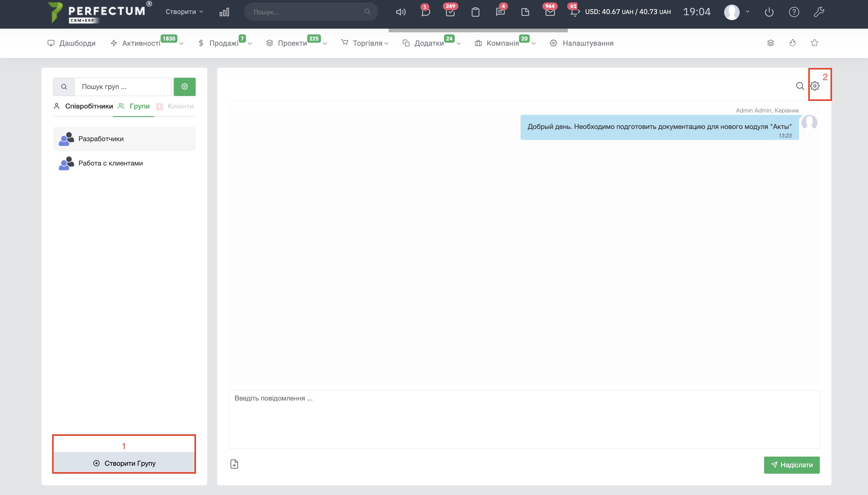Switch to the Клієнти tab
Viewport: 868px width, 495px height.
tap(180, 106)
